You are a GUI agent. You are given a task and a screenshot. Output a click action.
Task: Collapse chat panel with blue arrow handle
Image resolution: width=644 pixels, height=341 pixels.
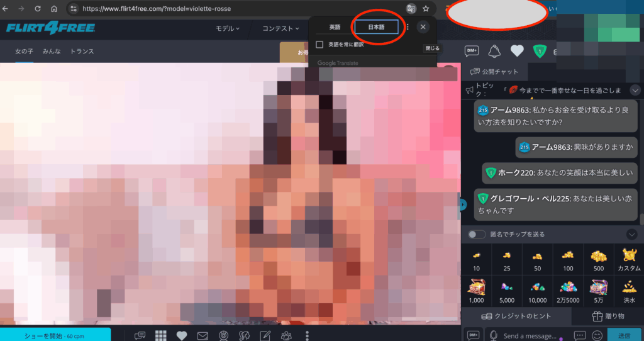point(464,204)
